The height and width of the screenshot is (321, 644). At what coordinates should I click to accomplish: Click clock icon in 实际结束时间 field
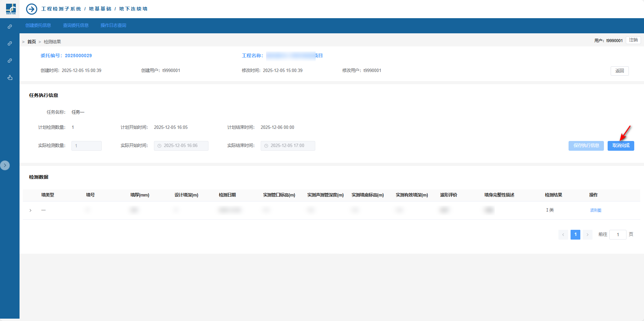266,146
